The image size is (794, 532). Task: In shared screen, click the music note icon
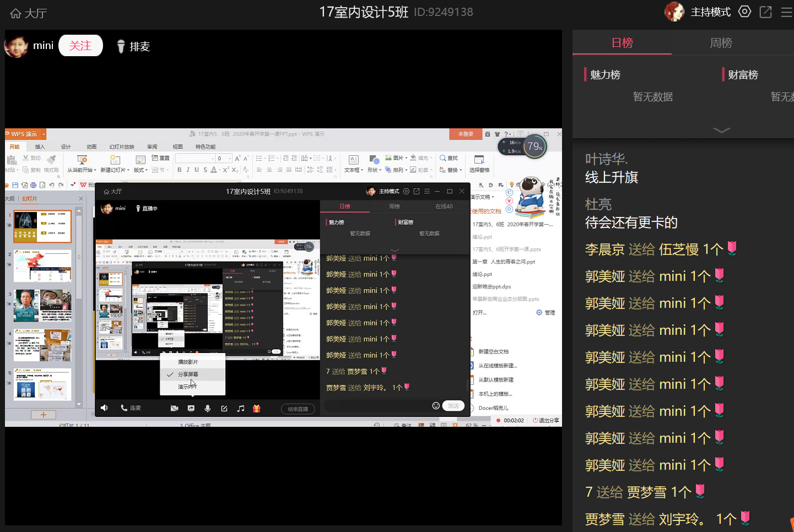[240, 408]
